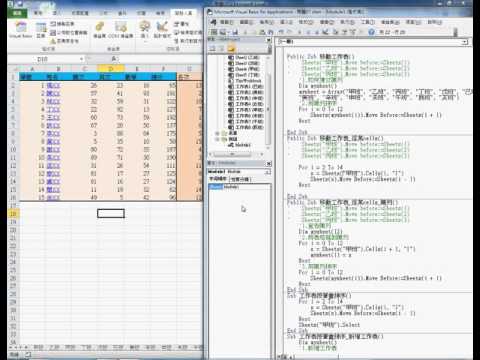
Task: Toggle Folders icon in Project Explorer
Action: coord(231,49)
